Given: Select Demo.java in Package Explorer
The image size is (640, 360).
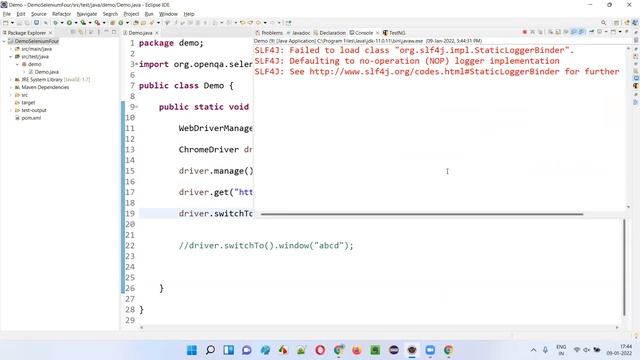Looking at the screenshot, I should point(44,72).
